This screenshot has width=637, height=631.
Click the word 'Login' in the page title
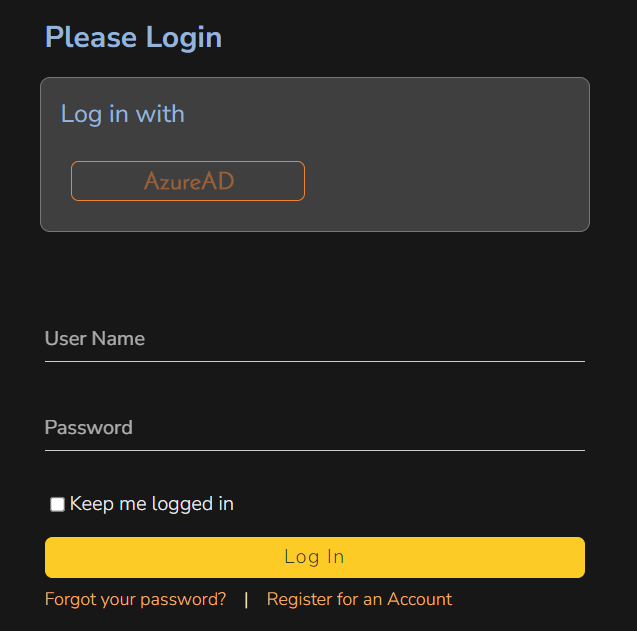(x=184, y=38)
